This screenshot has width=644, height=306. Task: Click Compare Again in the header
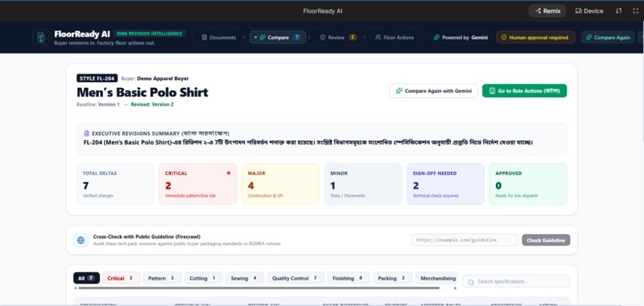tap(608, 38)
